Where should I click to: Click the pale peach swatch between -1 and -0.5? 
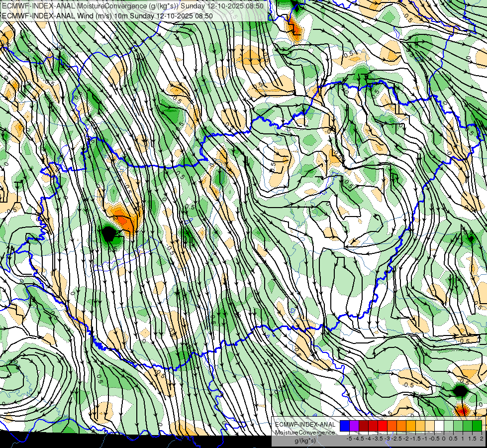pyautogui.click(x=430, y=426)
